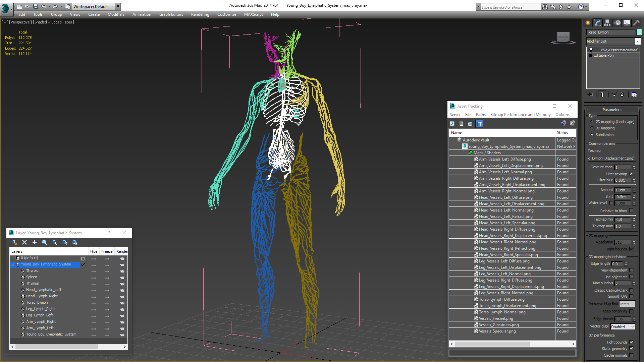Collapse the Young_Boy_Lymphatic_System layer tree
The height and width of the screenshot is (362, 644).
click(x=12, y=264)
